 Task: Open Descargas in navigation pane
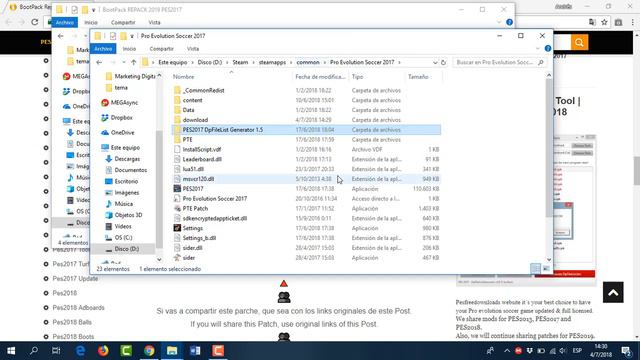(x=127, y=159)
